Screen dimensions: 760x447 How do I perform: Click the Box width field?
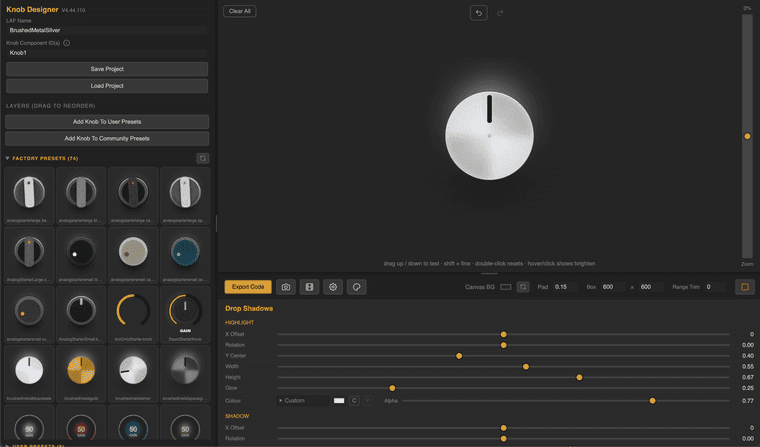(613, 287)
